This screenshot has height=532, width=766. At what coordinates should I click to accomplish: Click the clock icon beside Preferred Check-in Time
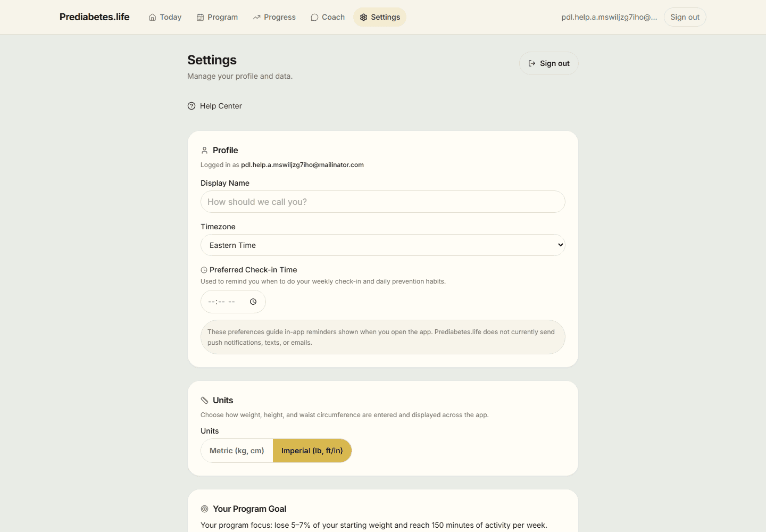(204, 270)
